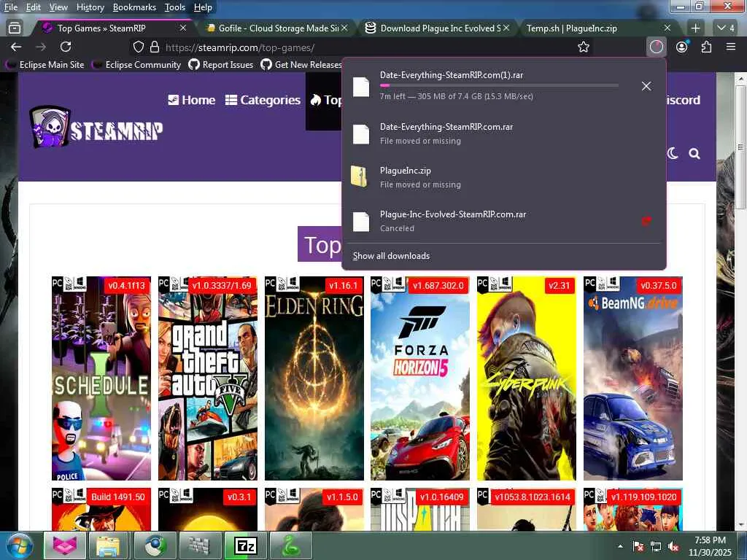
Task: Show hidden system tray icons arrow
Action: (x=620, y=546)
